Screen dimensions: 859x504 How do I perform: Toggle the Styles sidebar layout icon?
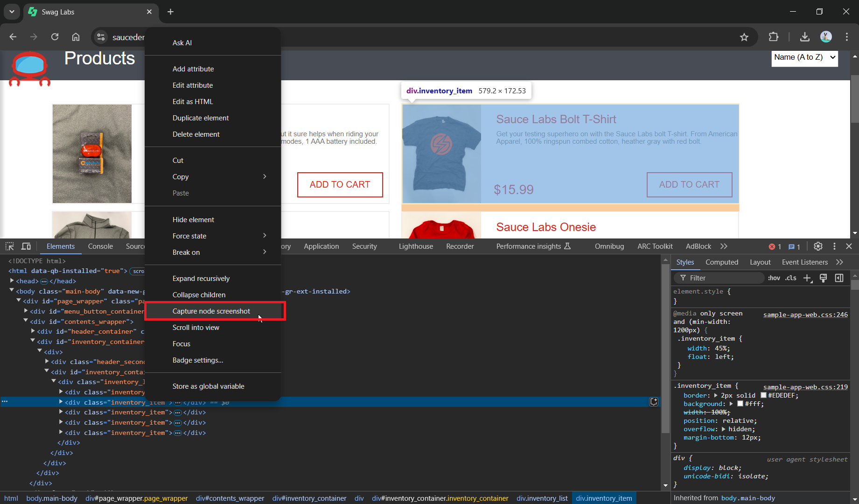click(839, 278)
